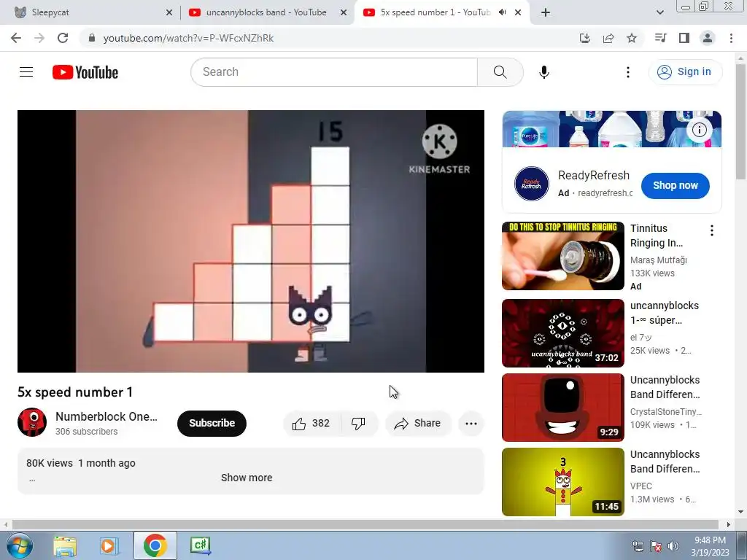Mute tab via speaker icon on tab
Viewport: 747px width, 560px height.
click(x=502, y=12)
